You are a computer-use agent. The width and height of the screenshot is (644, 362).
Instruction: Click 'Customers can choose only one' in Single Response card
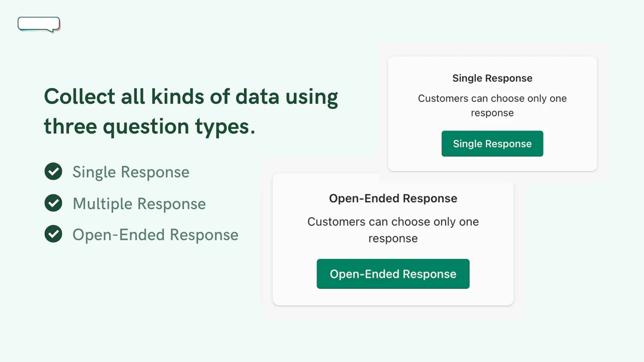click(492, 99)
